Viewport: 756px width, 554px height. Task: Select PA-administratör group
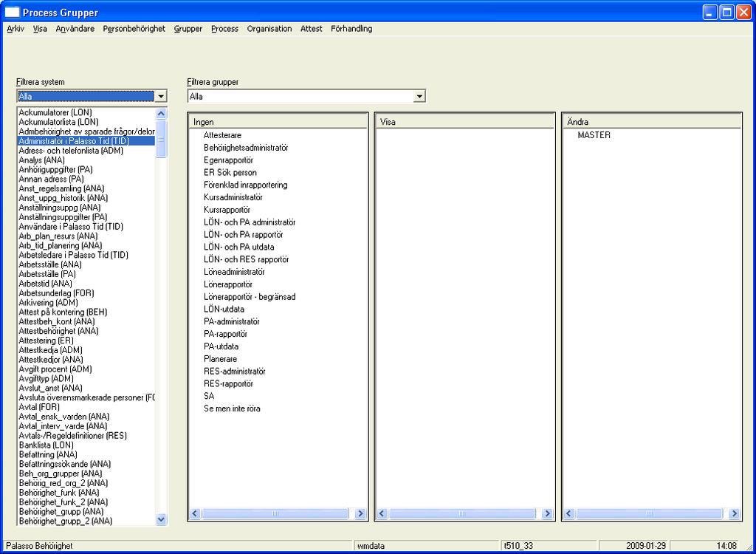coord(232,322)
